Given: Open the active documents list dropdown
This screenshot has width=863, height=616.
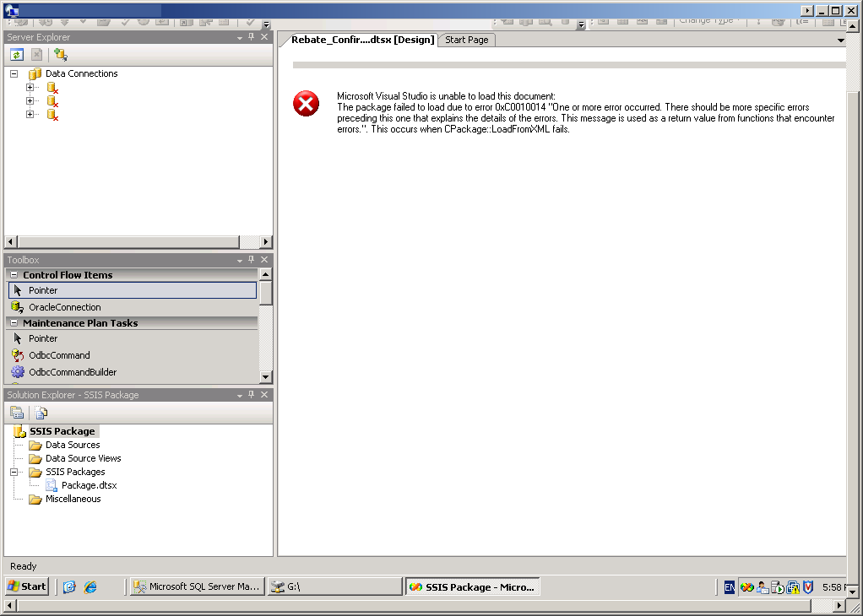Looking at the screenshot, I should point(840,41).
